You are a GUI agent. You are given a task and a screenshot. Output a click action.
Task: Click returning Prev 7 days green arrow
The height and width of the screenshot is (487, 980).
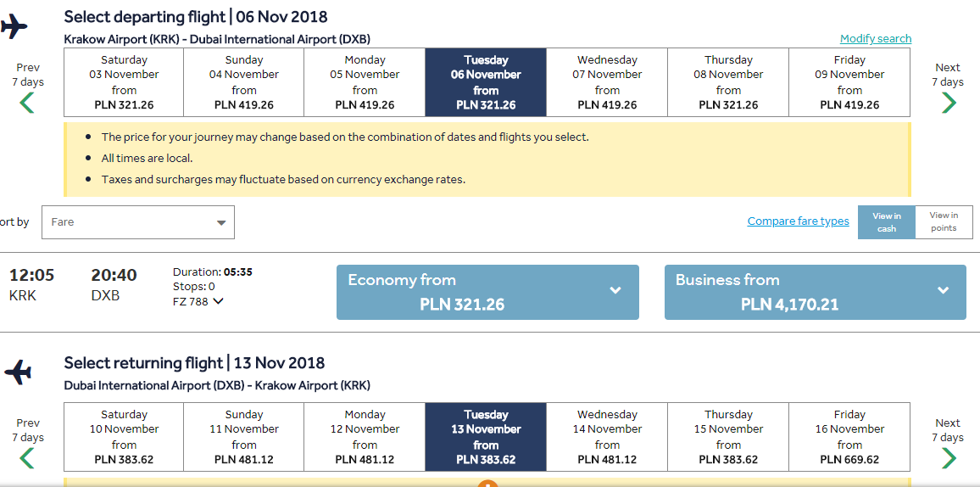point(27,458)
